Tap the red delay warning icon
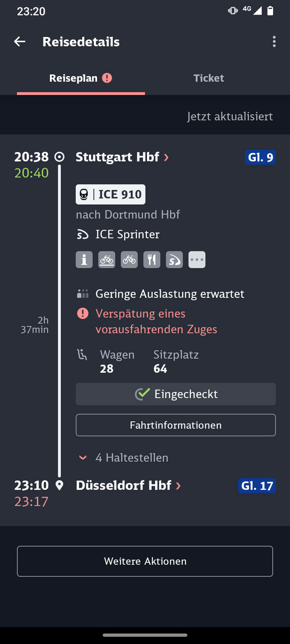 (83, 314)
